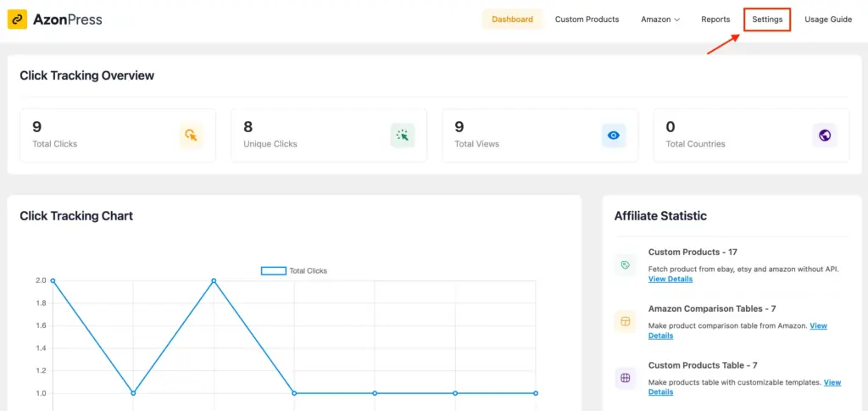
Task: Click the first chart data point at 2.0
Action: click(53, 280)
